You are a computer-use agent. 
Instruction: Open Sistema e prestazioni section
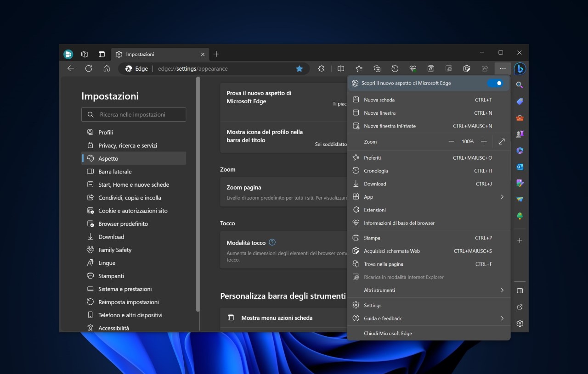coord(134,289)
